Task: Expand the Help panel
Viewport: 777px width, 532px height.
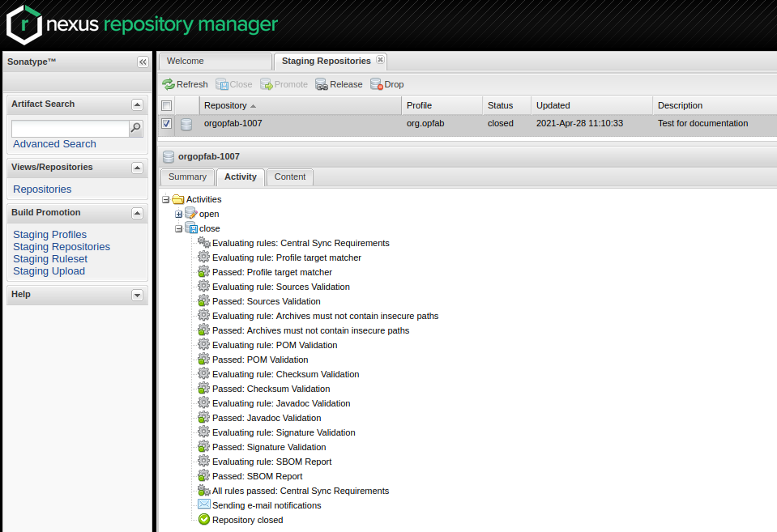Action: pyautogui.click(x=137, y=295)
